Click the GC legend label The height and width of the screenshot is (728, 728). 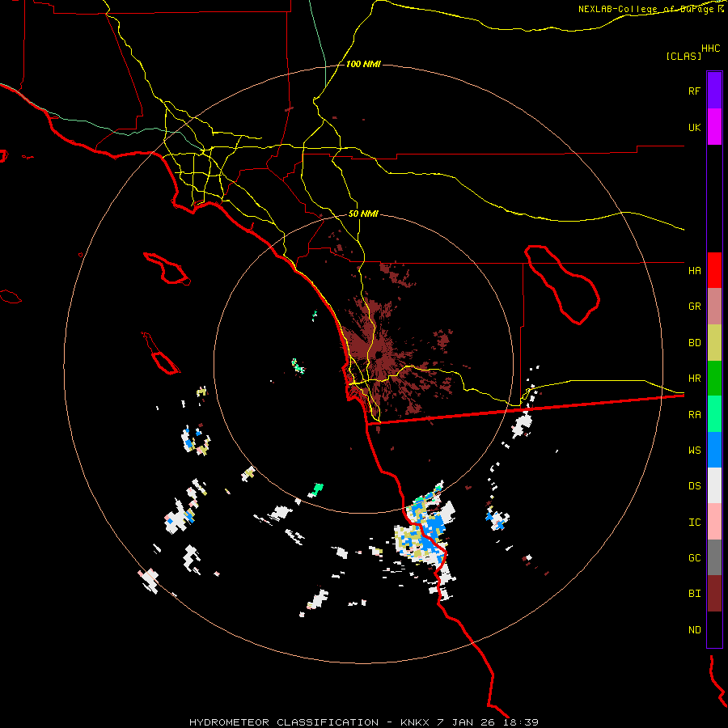tap(694, 558)
